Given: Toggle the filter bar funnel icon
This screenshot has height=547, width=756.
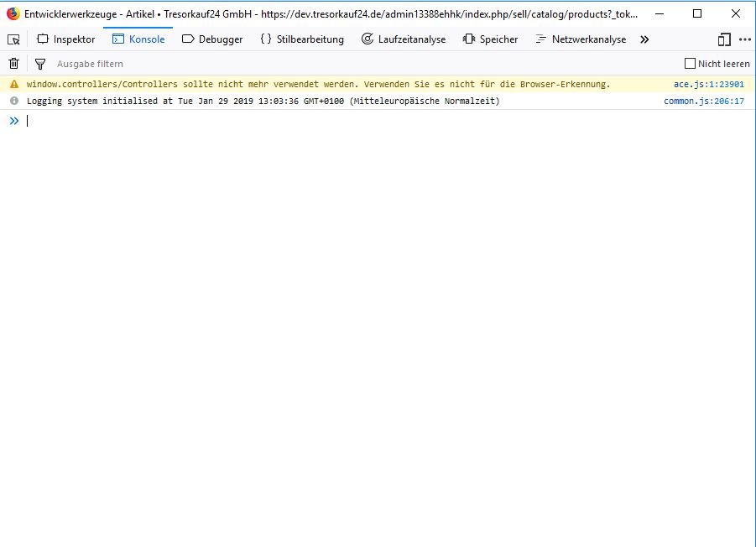Looking at the screenshot, I should click(x=40, y=64).
